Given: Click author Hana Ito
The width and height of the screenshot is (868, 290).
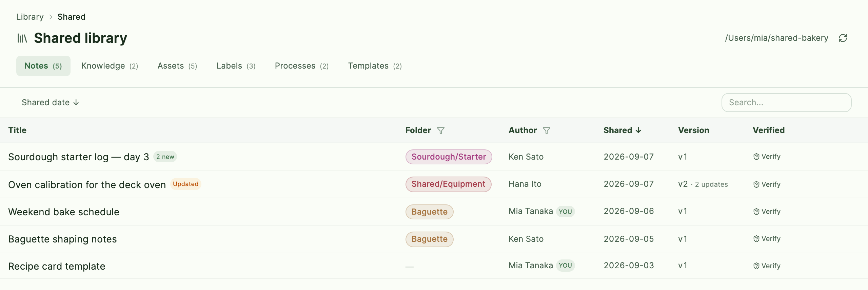Looking at the screenshot, I should [525, 184].
